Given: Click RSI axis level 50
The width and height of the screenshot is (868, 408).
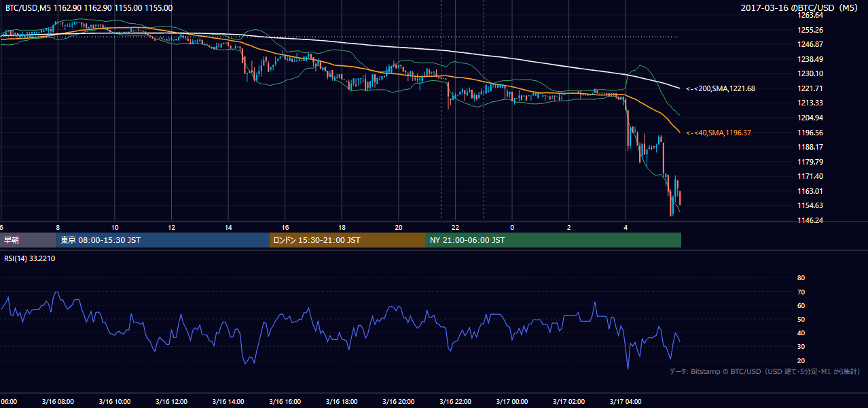Looking at the screenshot, I should [x=801, y=319].
